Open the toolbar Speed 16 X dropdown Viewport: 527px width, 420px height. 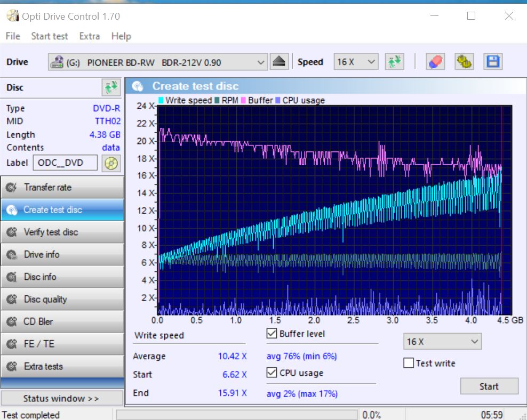(356, 62)
